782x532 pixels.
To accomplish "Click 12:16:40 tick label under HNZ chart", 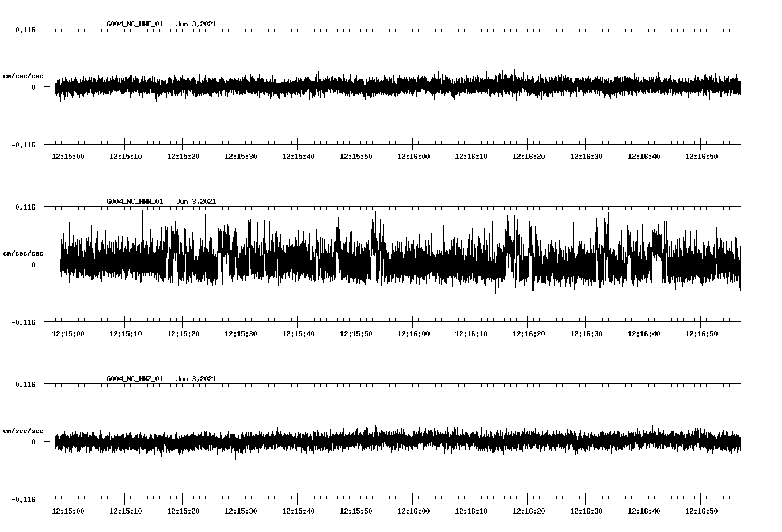I will [644, 511].
